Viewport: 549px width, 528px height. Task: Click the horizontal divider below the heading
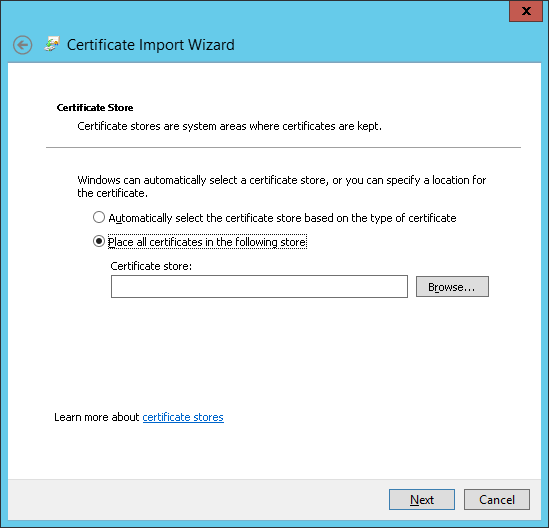point(283,147)
